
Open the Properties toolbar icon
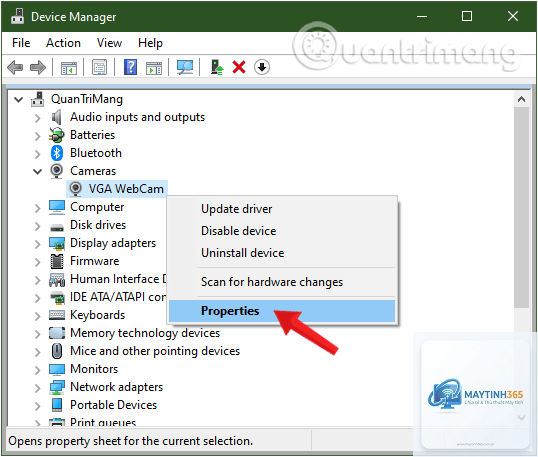click(x=100, y=67)
